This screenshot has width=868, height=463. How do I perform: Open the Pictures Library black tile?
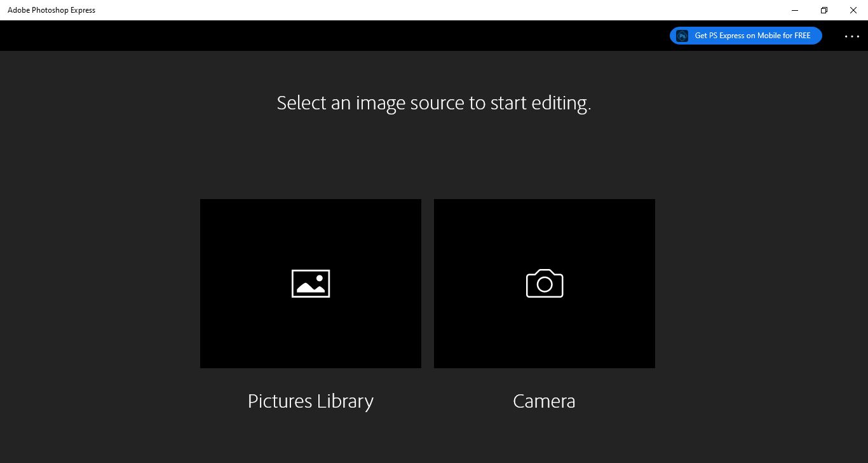[x=311, y=284]
